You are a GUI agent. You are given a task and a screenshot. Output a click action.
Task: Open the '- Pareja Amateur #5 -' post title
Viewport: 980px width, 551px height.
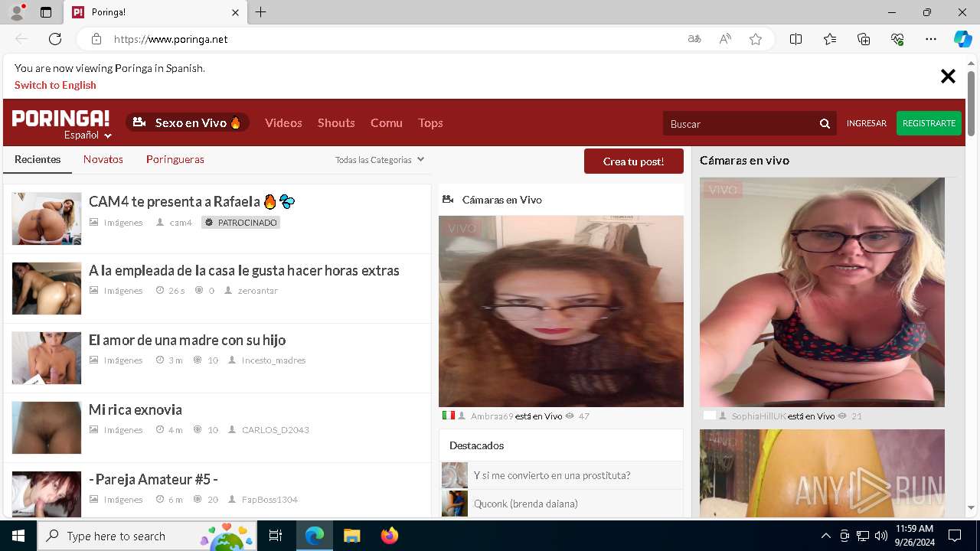click(153, 479)
